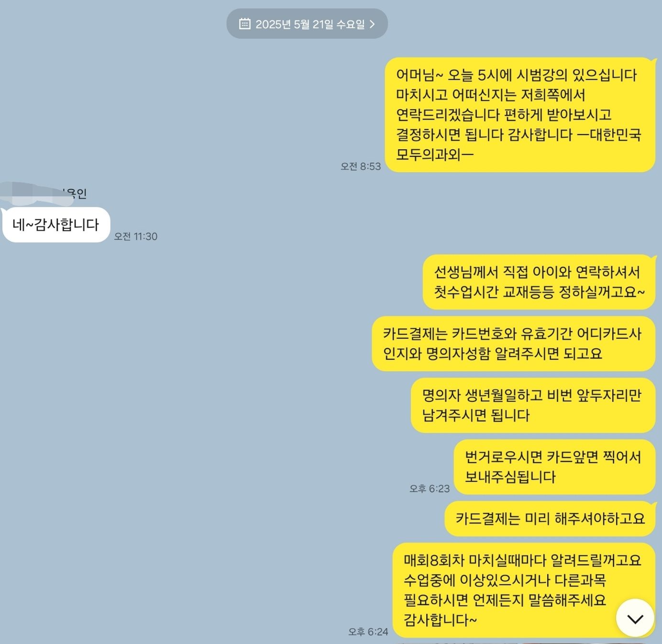The image size is (662, 644).
Task: Click the 오전 11:30 timestamp
Action: point(136,236)
